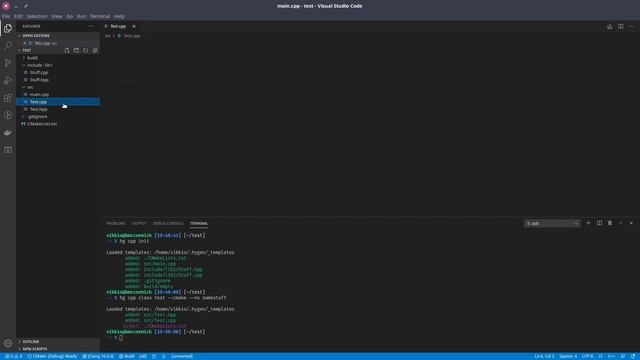Switch to the Output panel tab

pyautogui.click(x=139, y=223)
